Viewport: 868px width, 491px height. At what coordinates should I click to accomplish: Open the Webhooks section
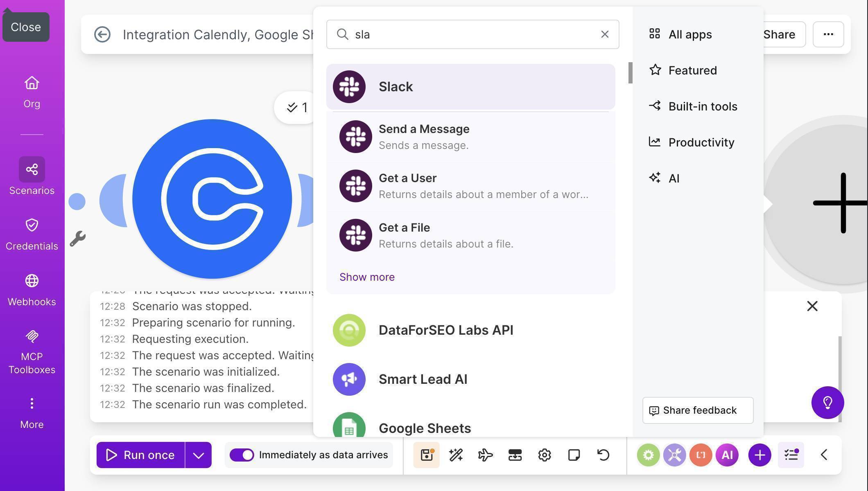click(32, 288)
